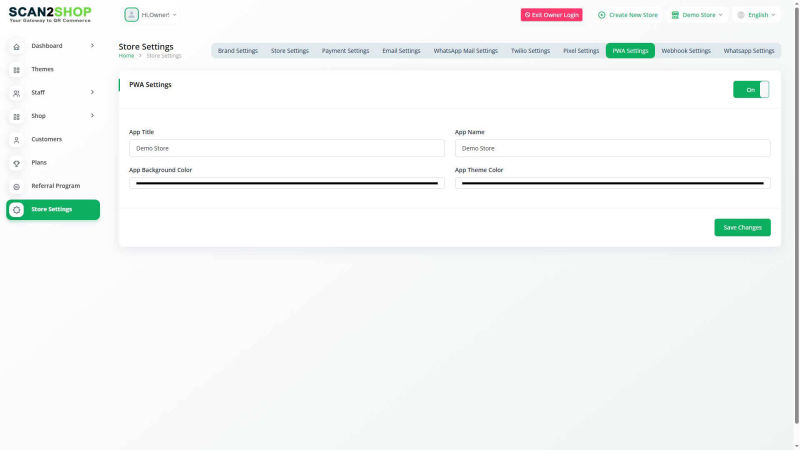
Task: Expand the Dashboard submenu chevron
Action: point(92,46)
